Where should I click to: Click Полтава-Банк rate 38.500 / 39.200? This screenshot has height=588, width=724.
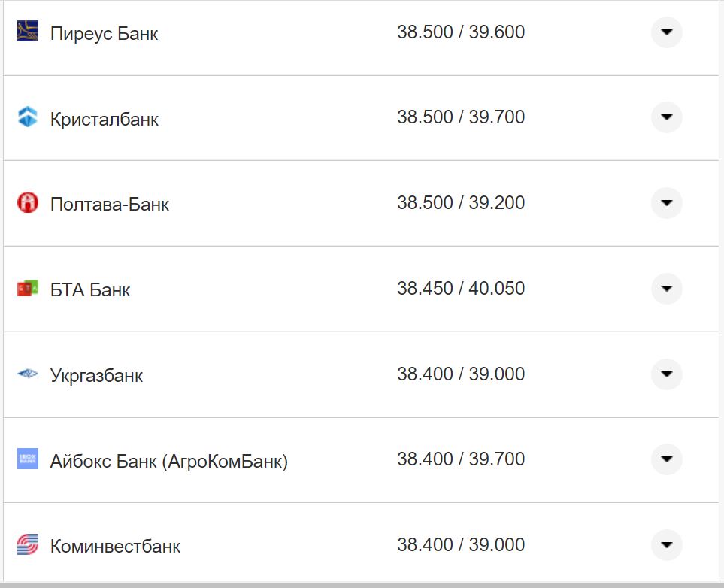tap(461, 203)
